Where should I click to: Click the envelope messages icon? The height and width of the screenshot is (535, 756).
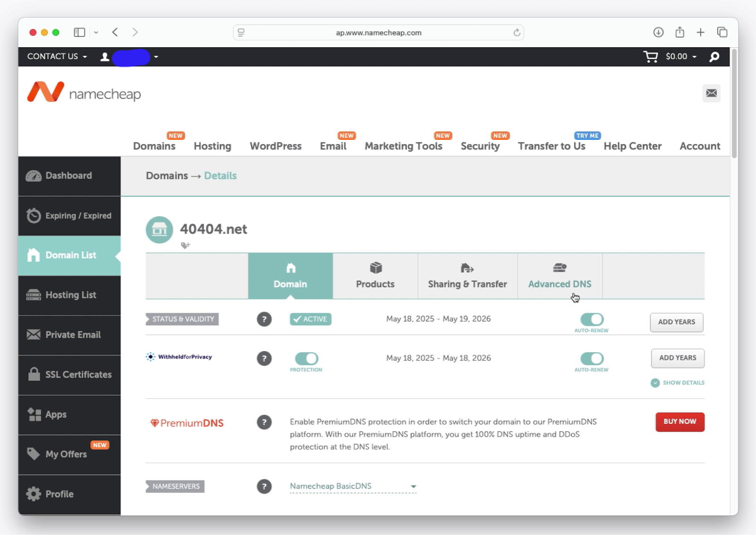click(711, 93)
